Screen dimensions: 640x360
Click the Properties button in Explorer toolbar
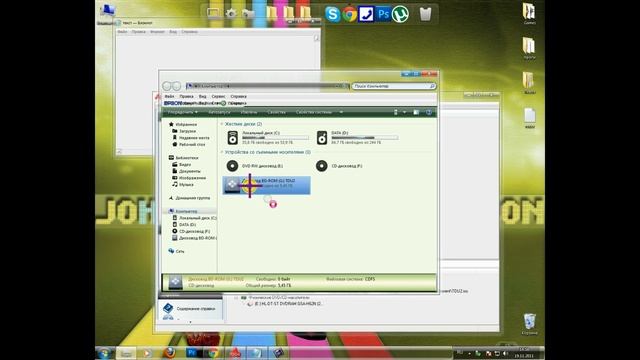[276, 112]
